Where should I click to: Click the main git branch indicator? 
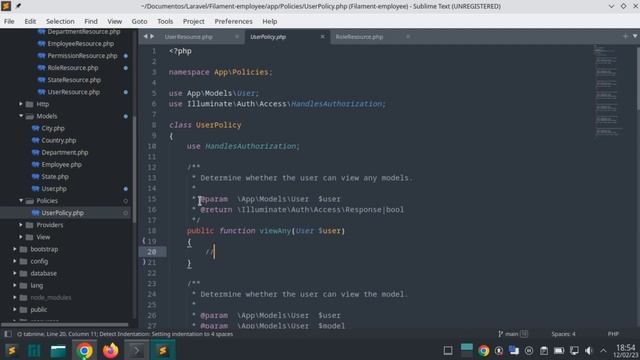[x=513, y=334]
